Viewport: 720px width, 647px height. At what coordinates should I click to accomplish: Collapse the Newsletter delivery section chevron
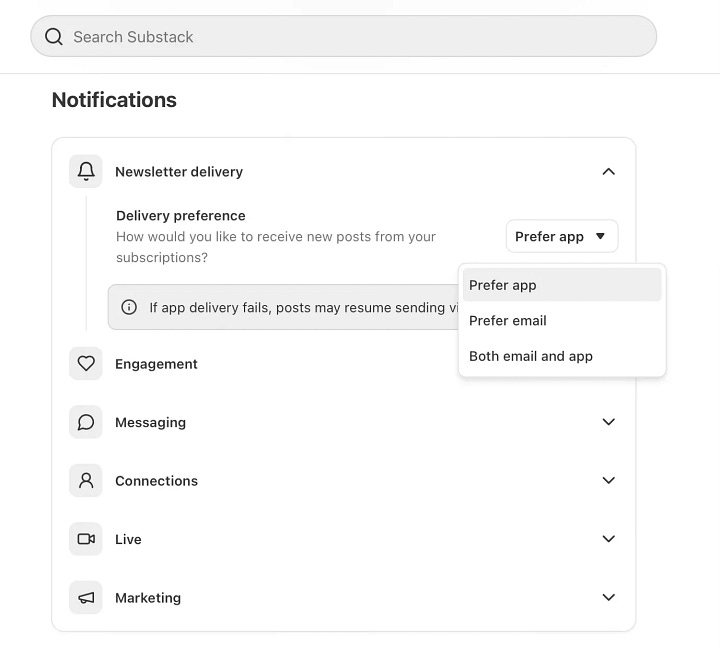[608, 171]
